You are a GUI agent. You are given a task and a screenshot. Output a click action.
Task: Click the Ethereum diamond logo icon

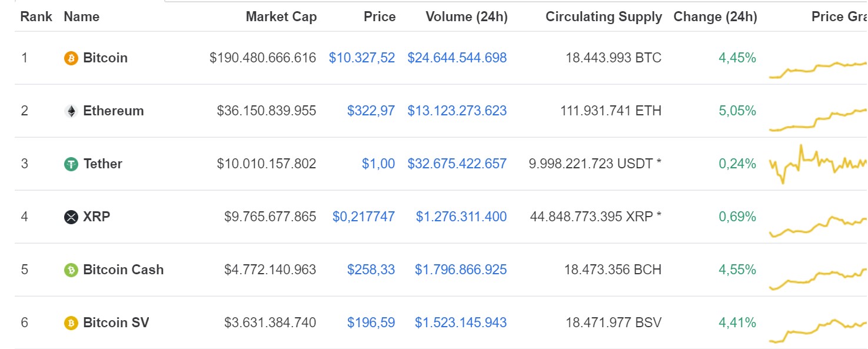71,111
